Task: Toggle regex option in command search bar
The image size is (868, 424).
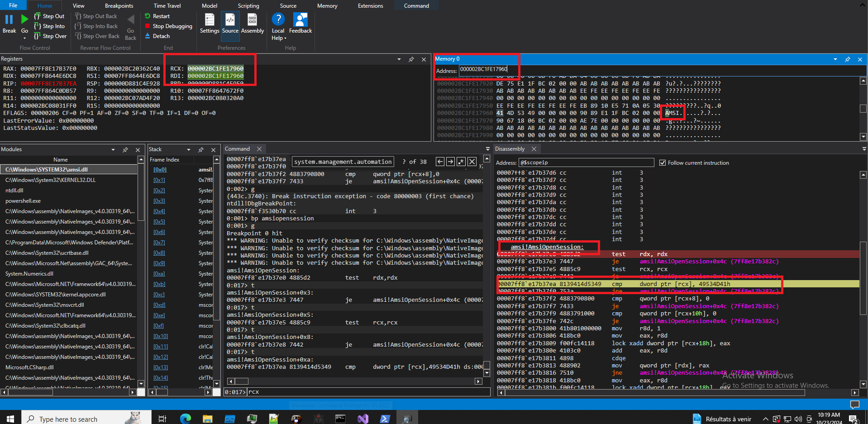Action: (x=461, y=162)
